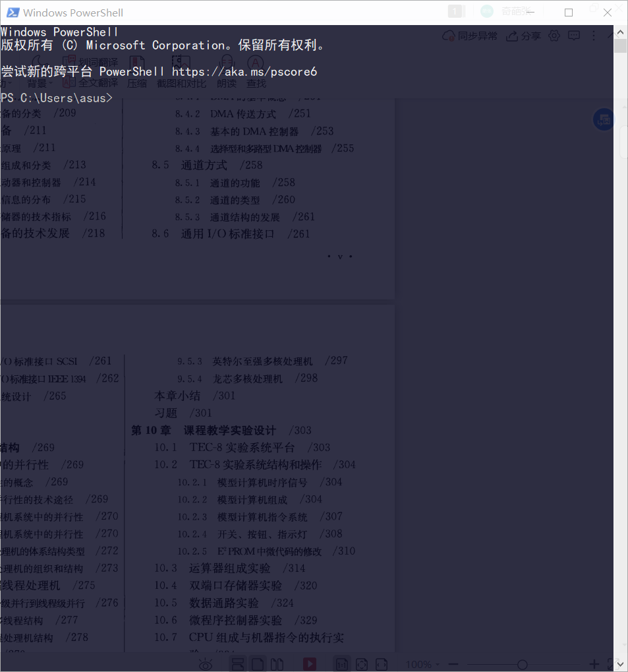Click TOC entry '本章小结 /301'
Screen dimensions: 628x672
pos(194,396)
